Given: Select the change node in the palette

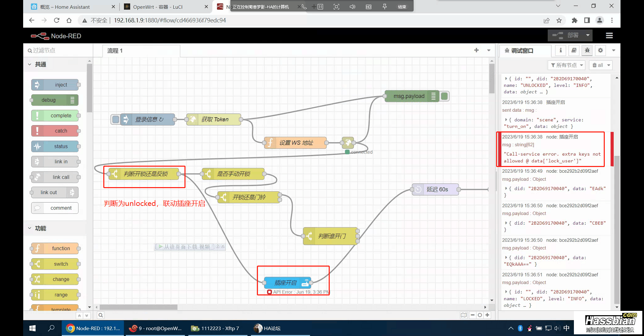Looking at the screenshot, I should (x=55, y=279).
